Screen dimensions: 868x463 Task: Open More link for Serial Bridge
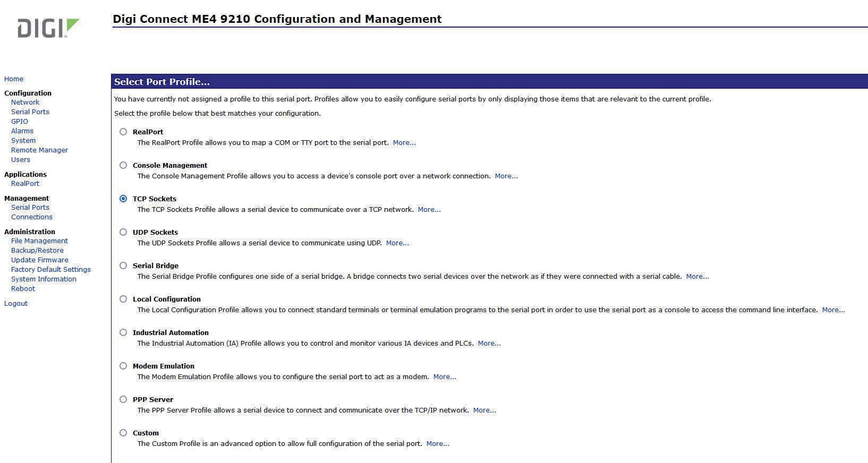point(697,277)
